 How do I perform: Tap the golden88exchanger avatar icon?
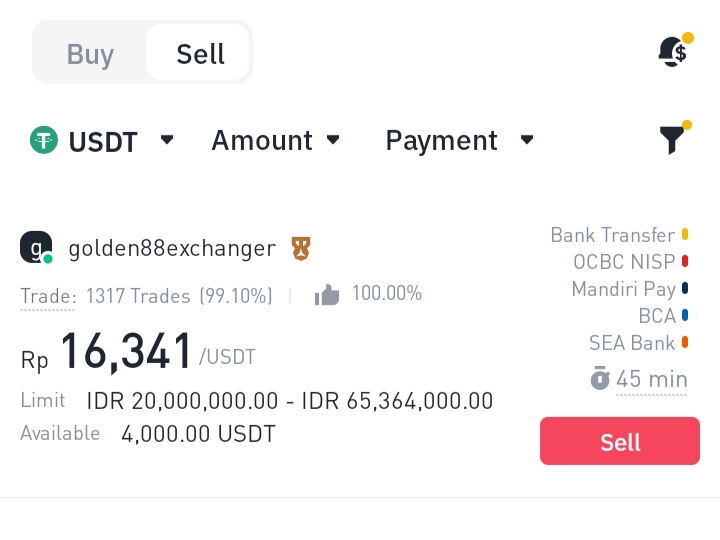click(x=36, y=247)
